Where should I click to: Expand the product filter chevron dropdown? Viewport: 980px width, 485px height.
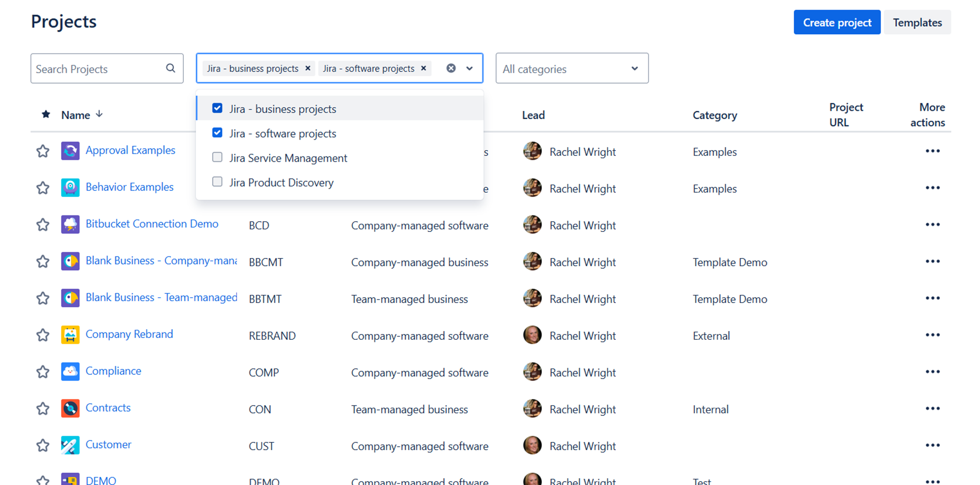[x=469, y=68]
